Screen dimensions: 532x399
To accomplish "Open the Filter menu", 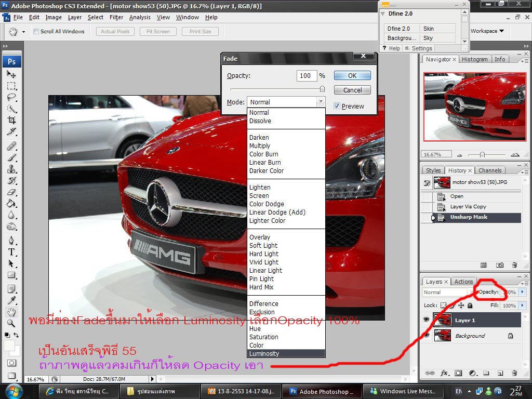I will click(116, 17).
